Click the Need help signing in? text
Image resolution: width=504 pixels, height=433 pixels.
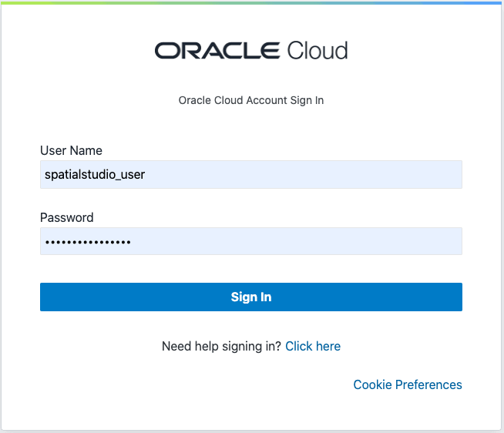point(221,346)
